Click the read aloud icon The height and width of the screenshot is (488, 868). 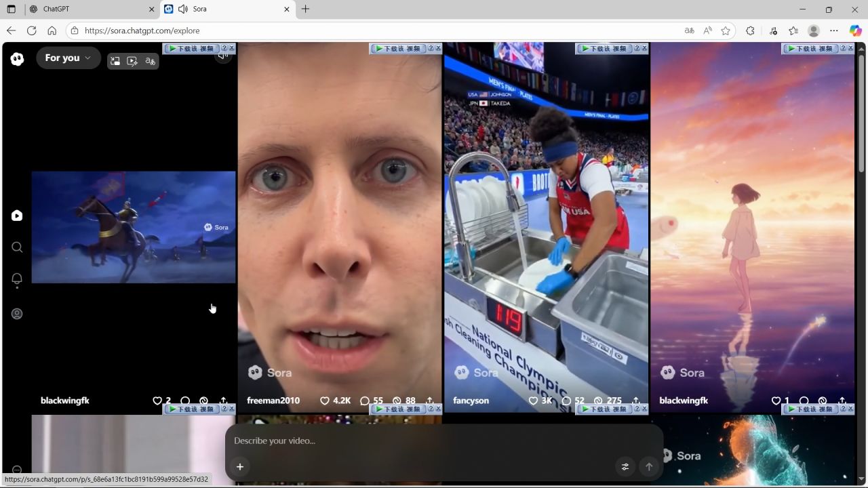coord(708,30)
